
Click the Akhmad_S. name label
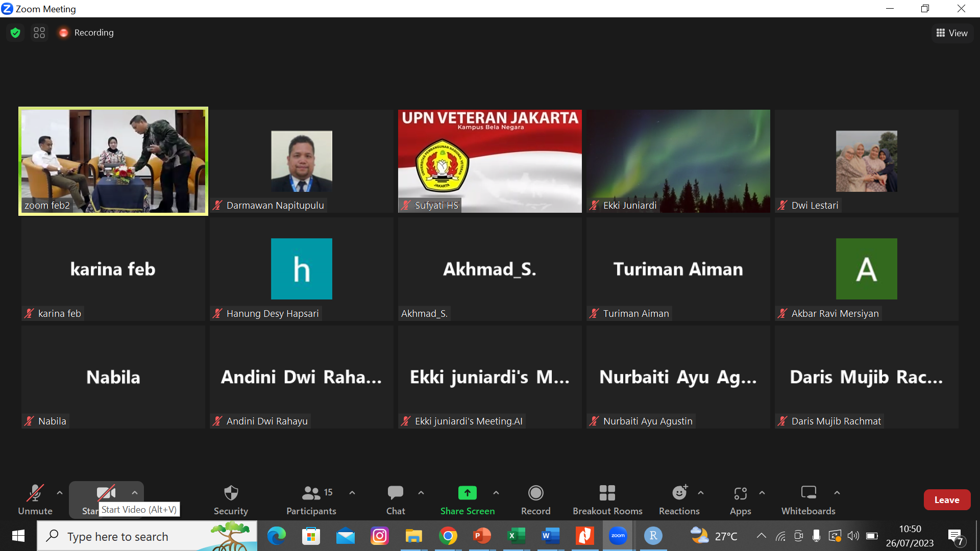(x=424, y=313)
